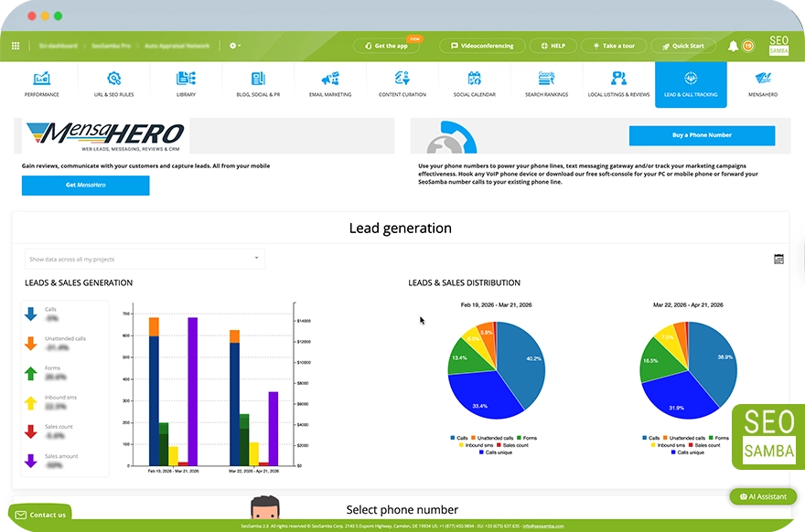Click the second period purple sales bar
The height and width of the screenshot is (532, 805).
click(x=274, y=429)
